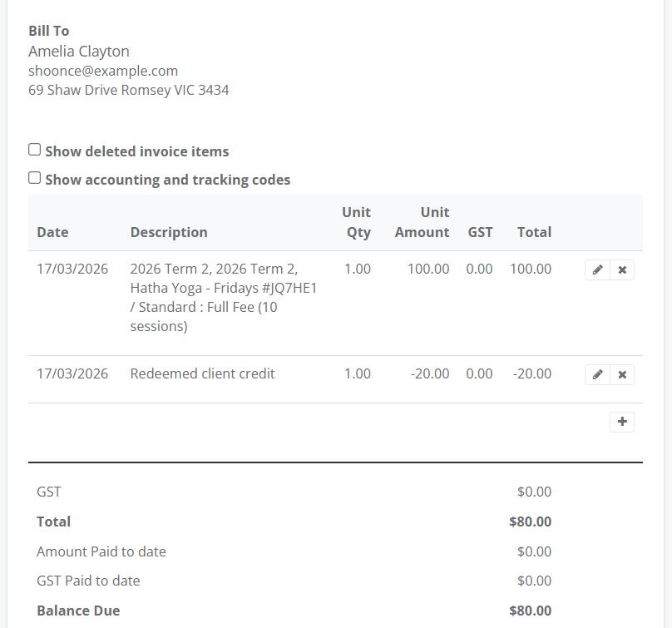This screenshot has width=672, height=628.
Task: Click the client name Amelia Clayton
Action: pyautogui.click(x=79, y=52)
